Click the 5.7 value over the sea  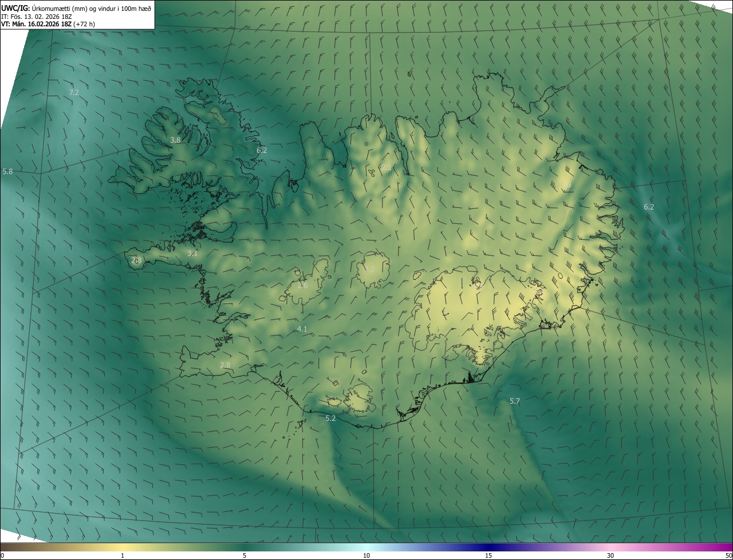[515, 401]
